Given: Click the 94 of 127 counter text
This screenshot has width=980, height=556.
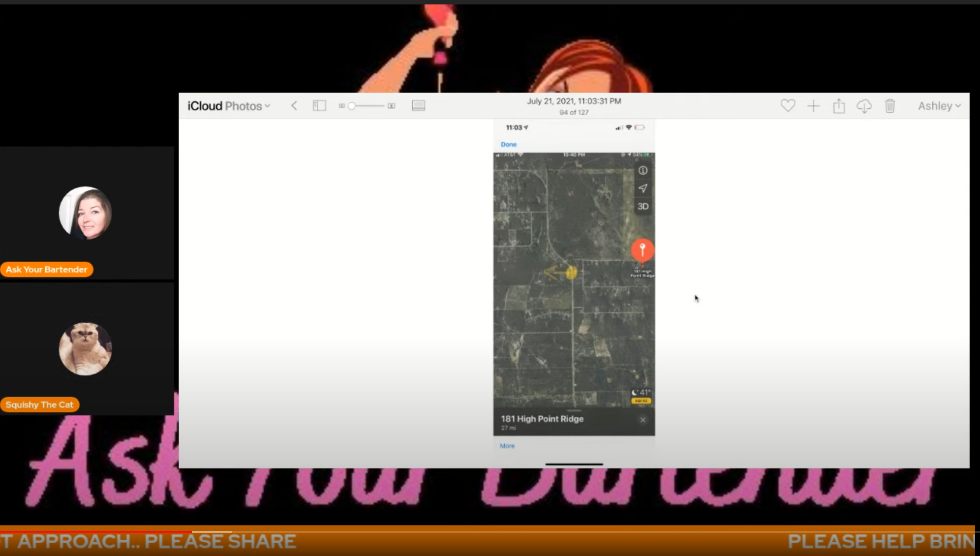Looking at the screenshot, I should point(574,112).
